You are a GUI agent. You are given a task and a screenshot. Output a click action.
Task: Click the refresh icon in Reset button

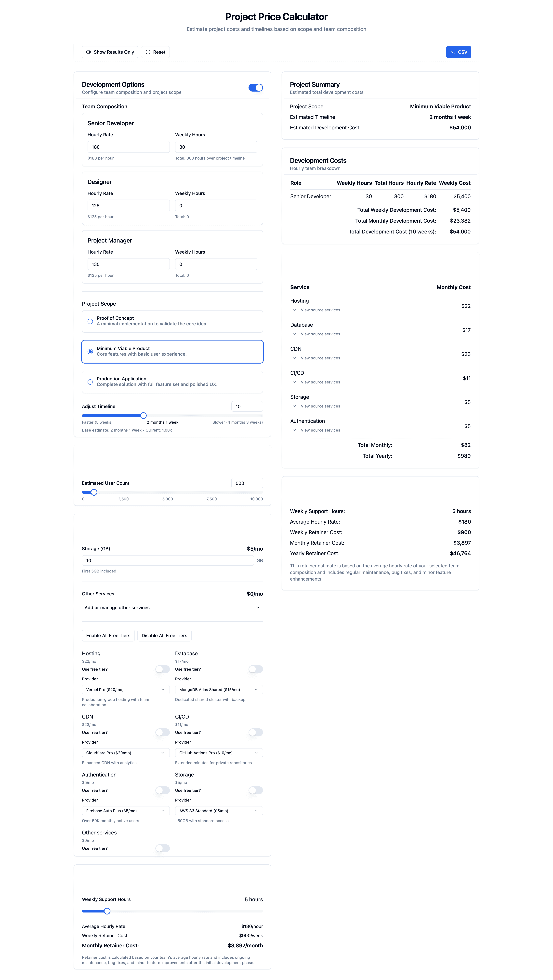click(x=148, y=52)
